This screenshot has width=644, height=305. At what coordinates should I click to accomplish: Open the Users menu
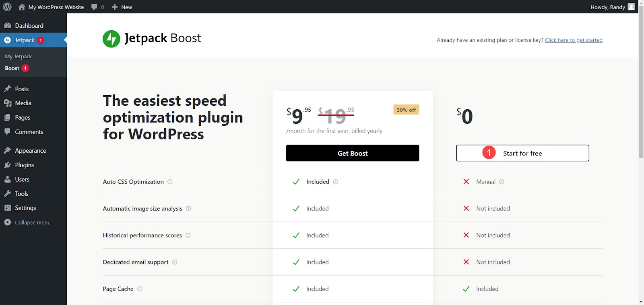[x=33, y=180]
